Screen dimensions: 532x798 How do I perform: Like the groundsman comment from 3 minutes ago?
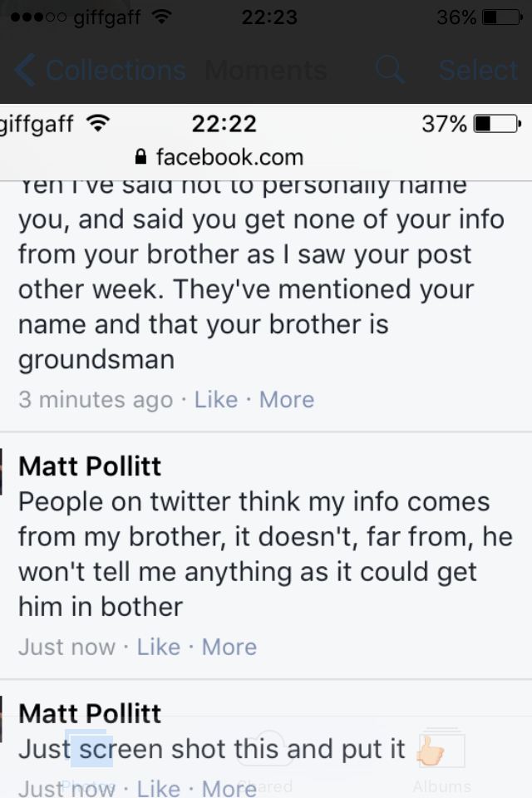pyautogui.click(x=216, y=400)
